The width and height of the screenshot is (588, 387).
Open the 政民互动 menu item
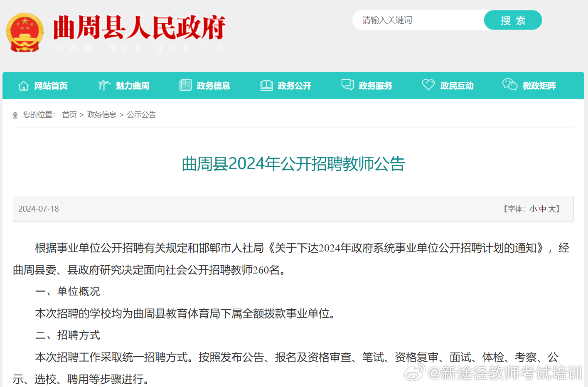457,86
